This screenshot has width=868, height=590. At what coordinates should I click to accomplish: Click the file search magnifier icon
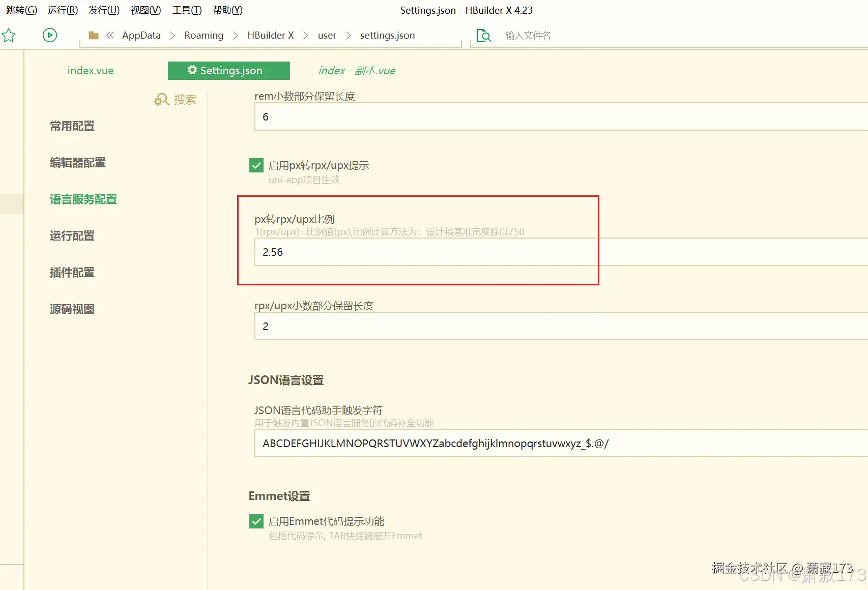[x=484, y=35]
